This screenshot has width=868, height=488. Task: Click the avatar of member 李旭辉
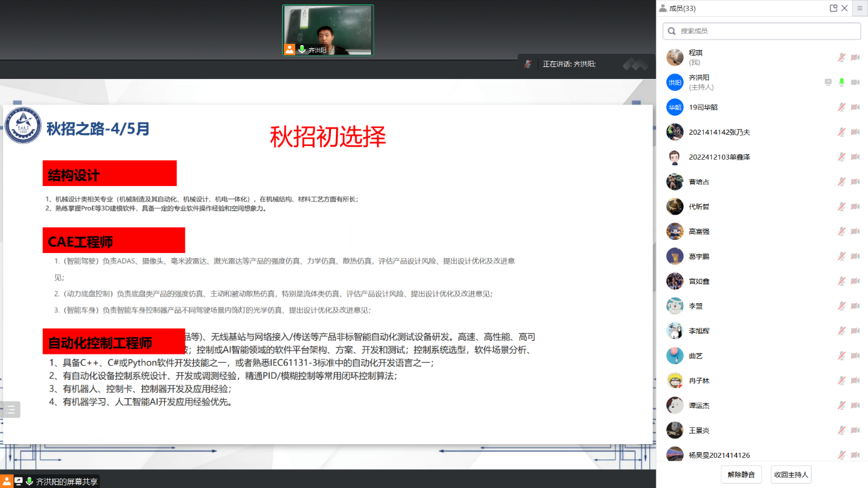pos(674,331)
